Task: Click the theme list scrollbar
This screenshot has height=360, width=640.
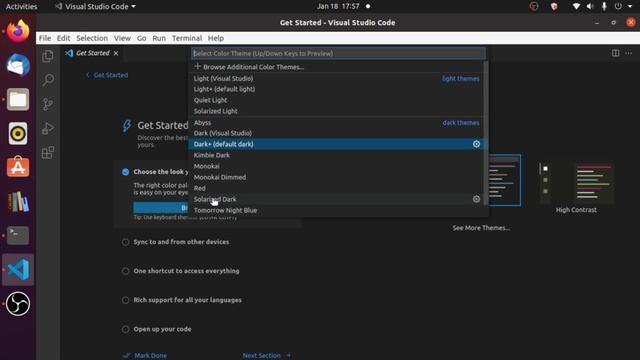Action: (x=485, y=133)
